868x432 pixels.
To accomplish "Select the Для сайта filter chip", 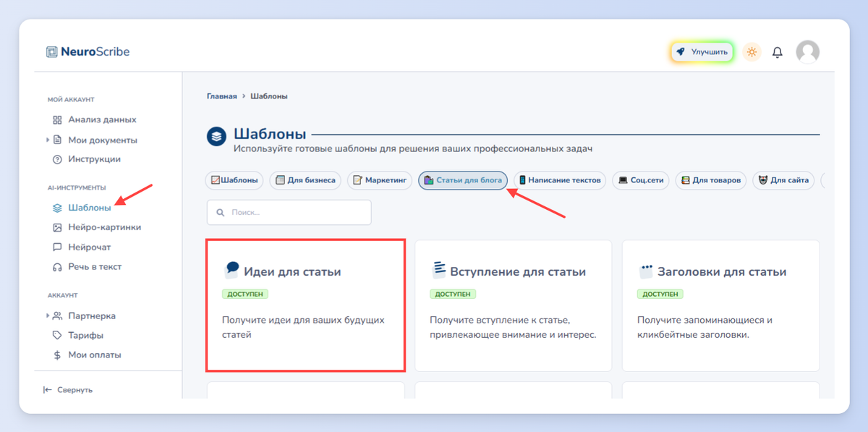I will tap(783, 180).
